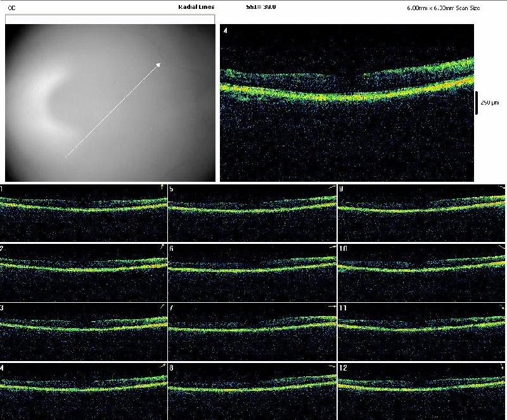Click scan direction arrow icon on thumbnail 1

pyautogui.click(x=162, y=187)
